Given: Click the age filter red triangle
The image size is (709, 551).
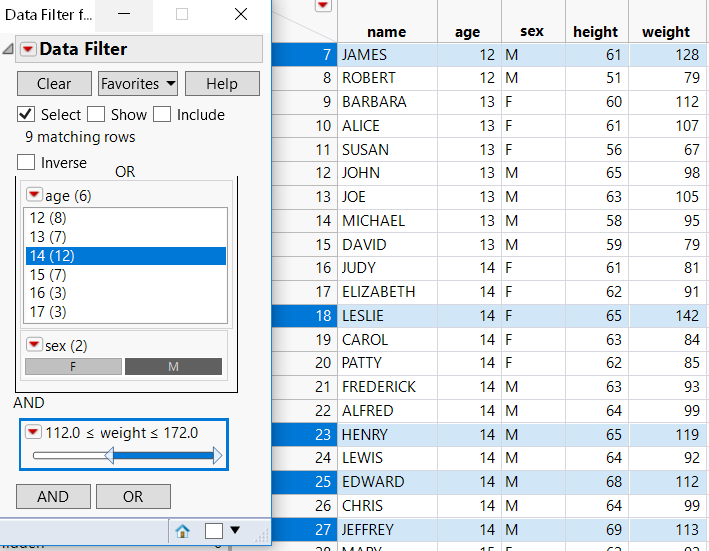Looking at the screenshot, I should click(34, 196).
